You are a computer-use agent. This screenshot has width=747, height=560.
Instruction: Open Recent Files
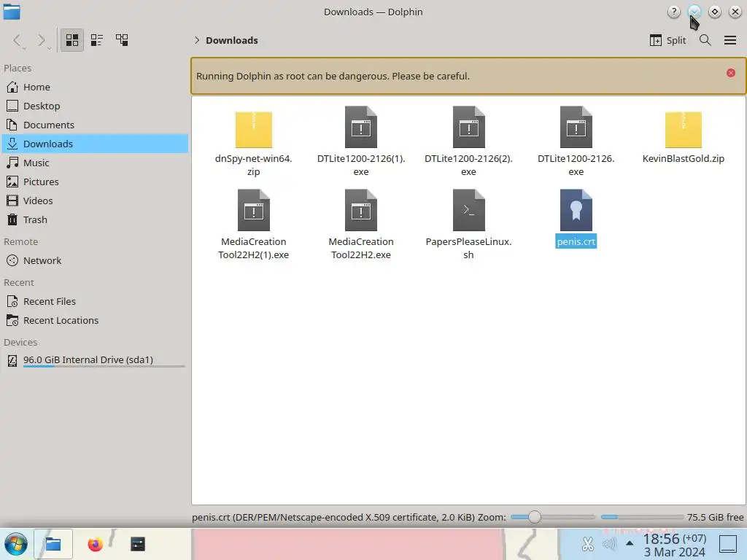[x=94, y=302]
